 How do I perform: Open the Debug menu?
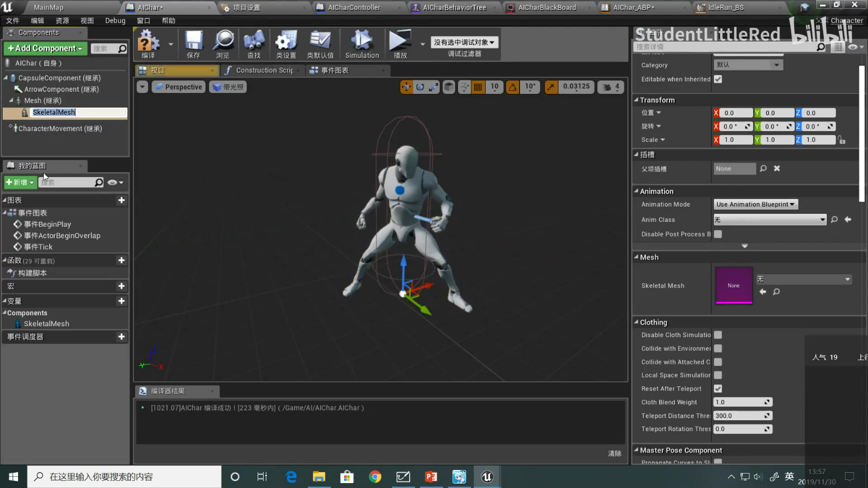(x=115, y=21)
